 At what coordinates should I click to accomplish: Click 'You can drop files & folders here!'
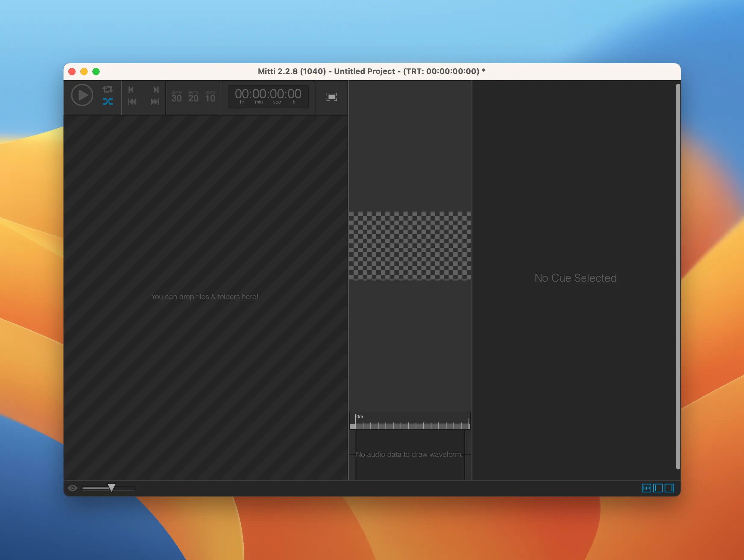click(205, 297)
